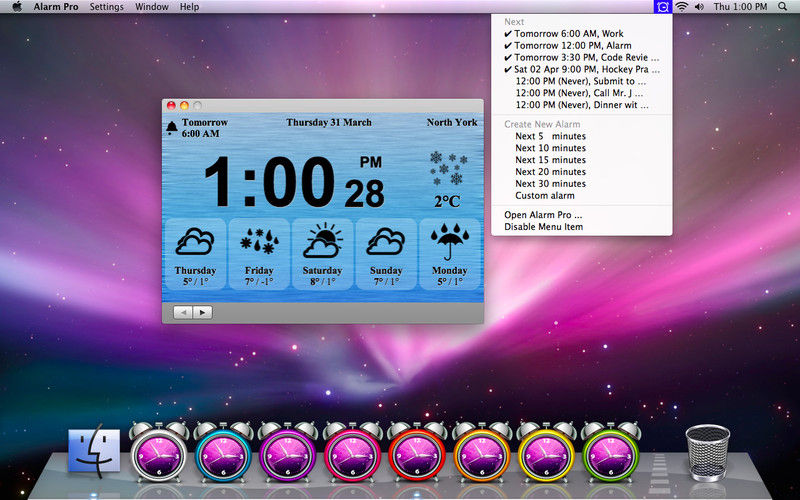Create alarm for Next 15 minutes
The width and height of the screenshot is (800, 500).
(582, 160)
